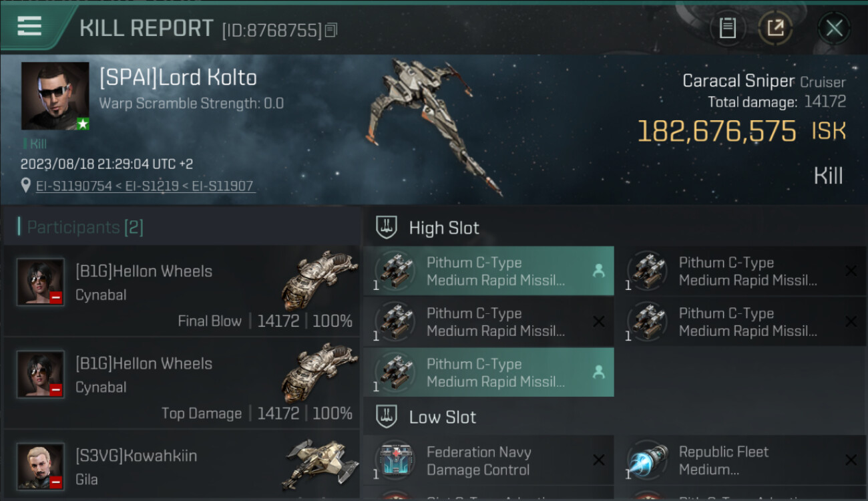
Task: Click the share kill report icon
Action: tap(775, 28)
